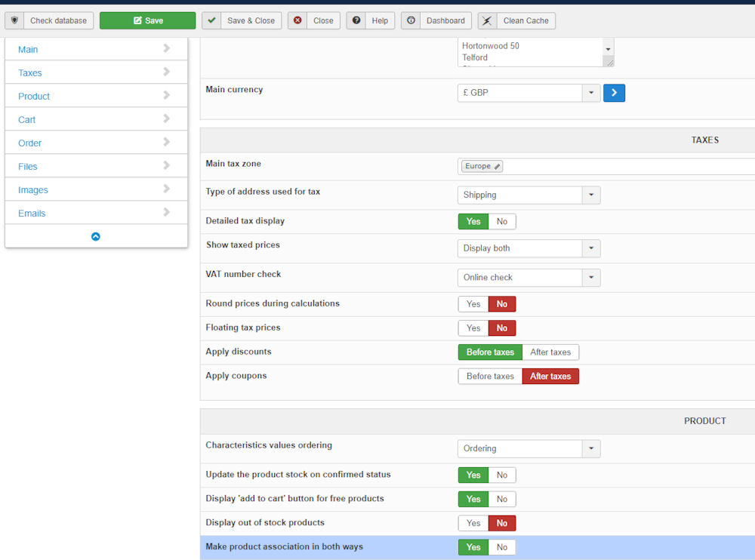Click Before taxes for Apply discounts

490,352
